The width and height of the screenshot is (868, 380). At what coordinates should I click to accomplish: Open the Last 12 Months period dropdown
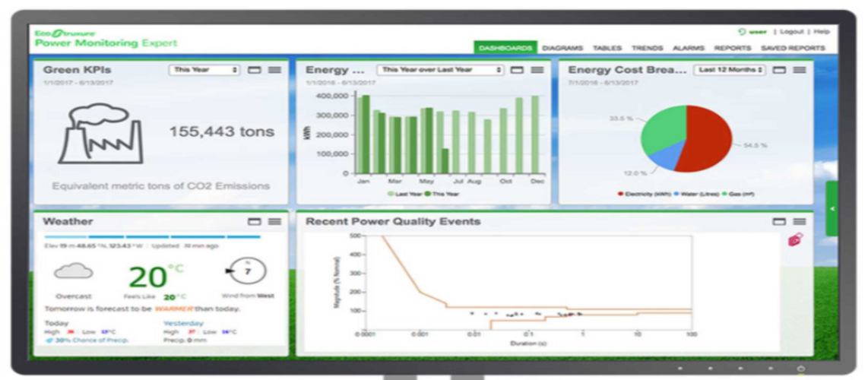729,70
